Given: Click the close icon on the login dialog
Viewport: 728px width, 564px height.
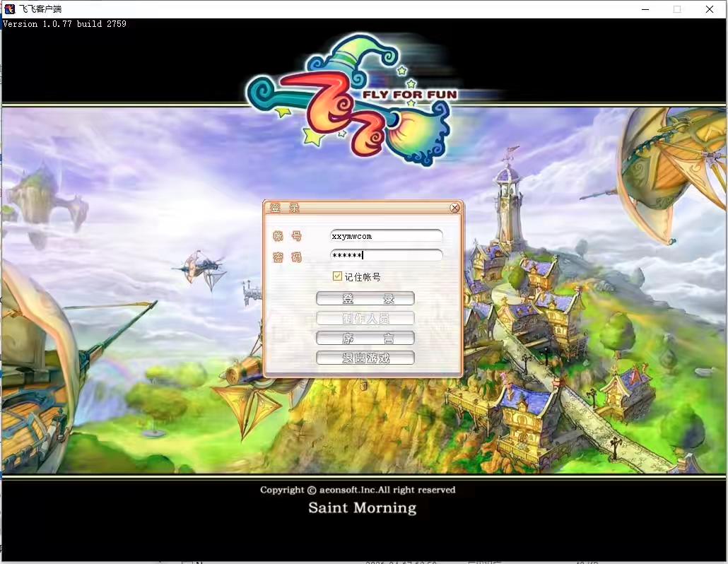Looking at the screenshot, I should (x=454, y=208).
